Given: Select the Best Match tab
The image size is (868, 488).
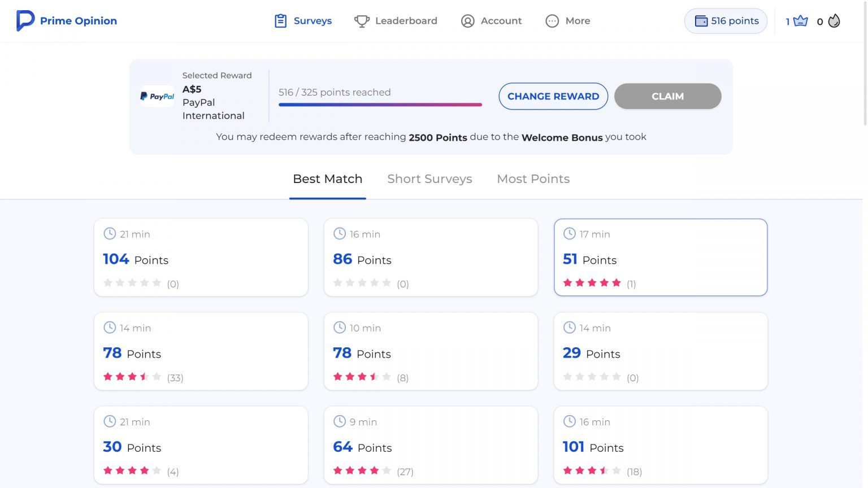Looking at the screenshot, I should coord(327,178).
